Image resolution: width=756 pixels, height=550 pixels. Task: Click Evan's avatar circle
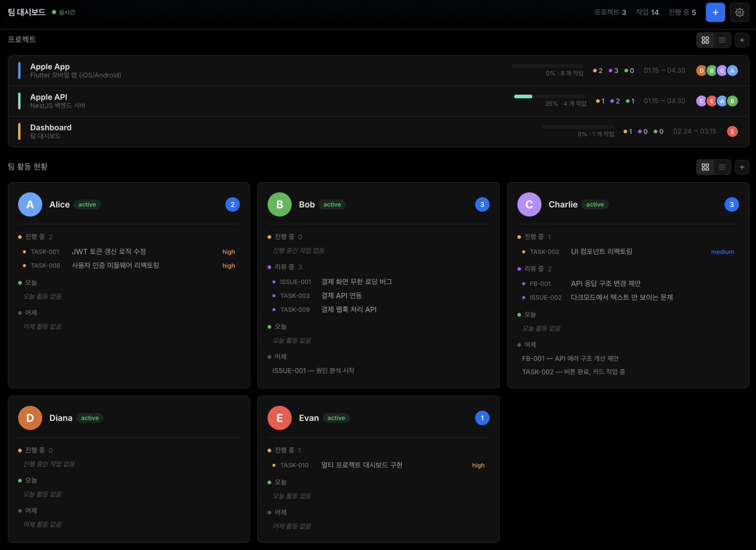280,418
